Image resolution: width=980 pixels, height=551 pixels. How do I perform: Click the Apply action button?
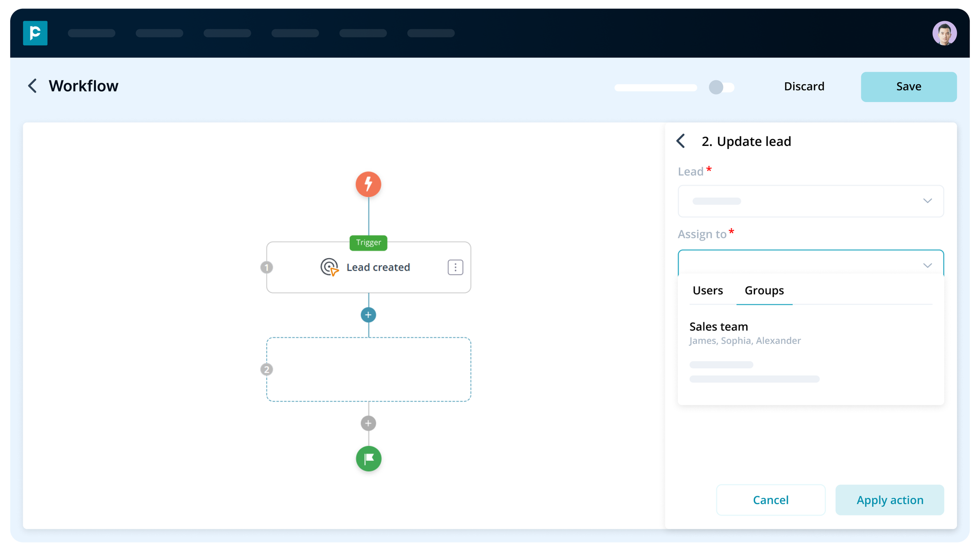pos(889,500)
